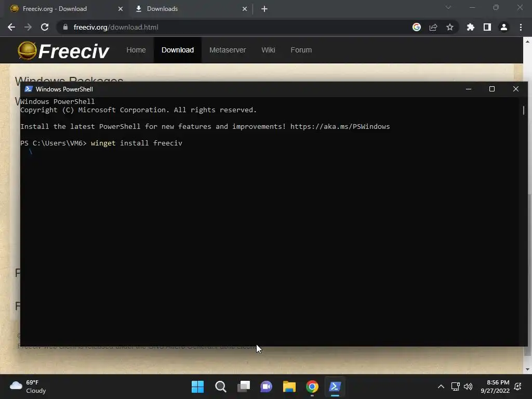Open the Google icon in address bar
The width and height of the screenshot is (532, 399).
click(417, 27)
